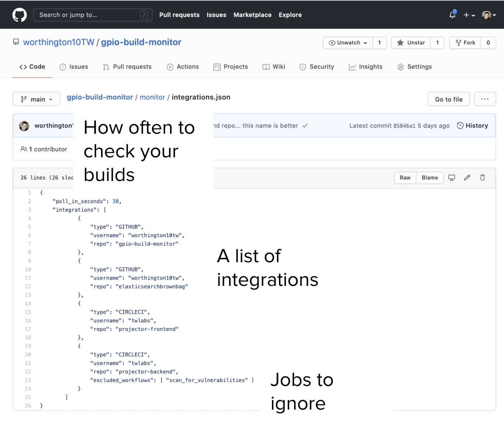Viewport: 504px width, 424px height.
Task: Open the worthington10TW owner profile link
Action: pos(59,42)
